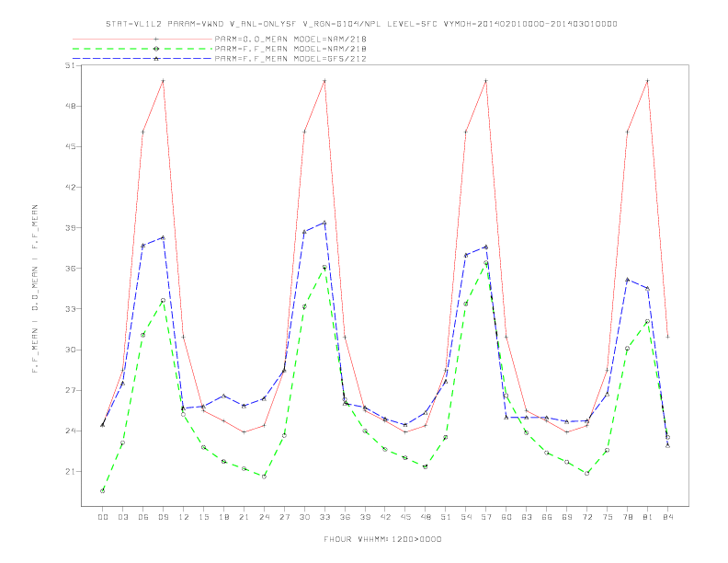The image size is (728, 563).
Task: Click y-axis tick label 36
Action: click(x=70, y=269)
